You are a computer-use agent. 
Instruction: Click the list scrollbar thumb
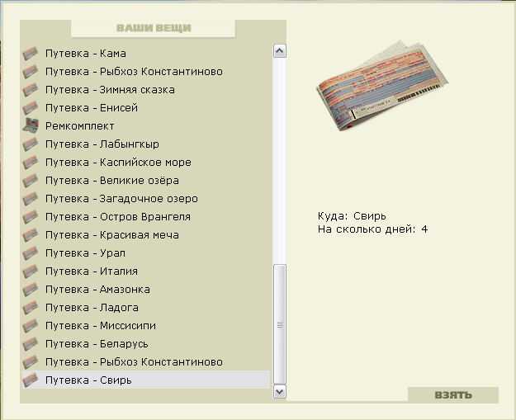click(x=279, y=324)
